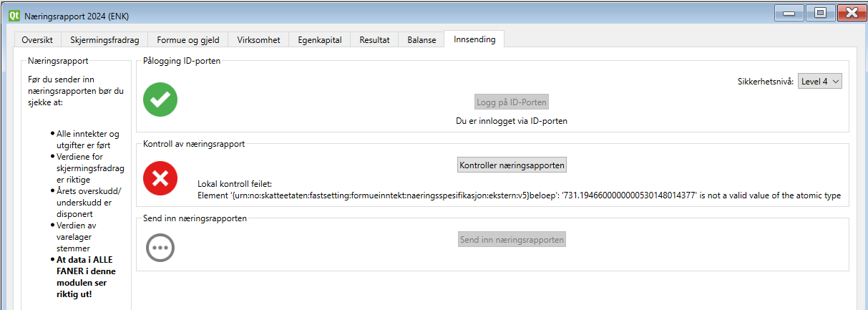Click the Qt application icon in title bar
Screen dimensions: 868x310
(x=14, y=14)
